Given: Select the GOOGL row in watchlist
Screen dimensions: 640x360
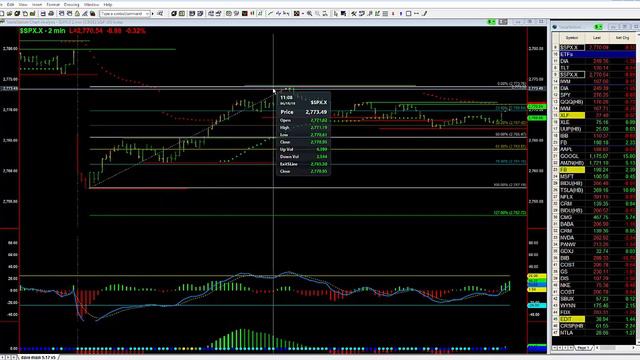Looking at the screenshot, I should coord(595,156).
